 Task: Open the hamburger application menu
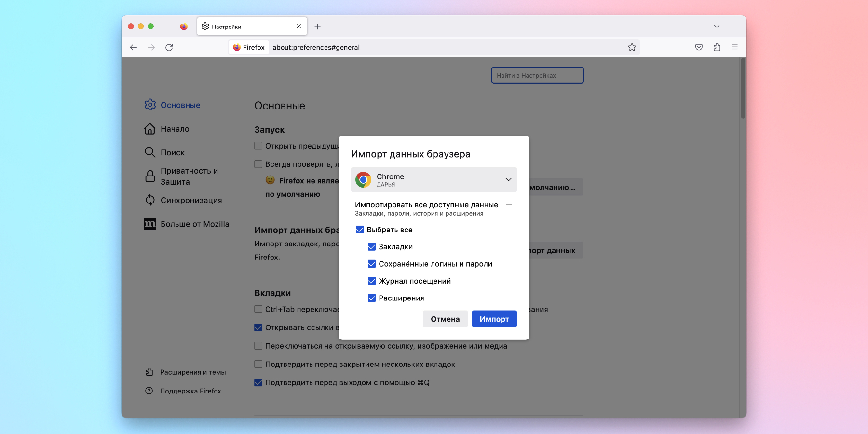click(735, 47)
